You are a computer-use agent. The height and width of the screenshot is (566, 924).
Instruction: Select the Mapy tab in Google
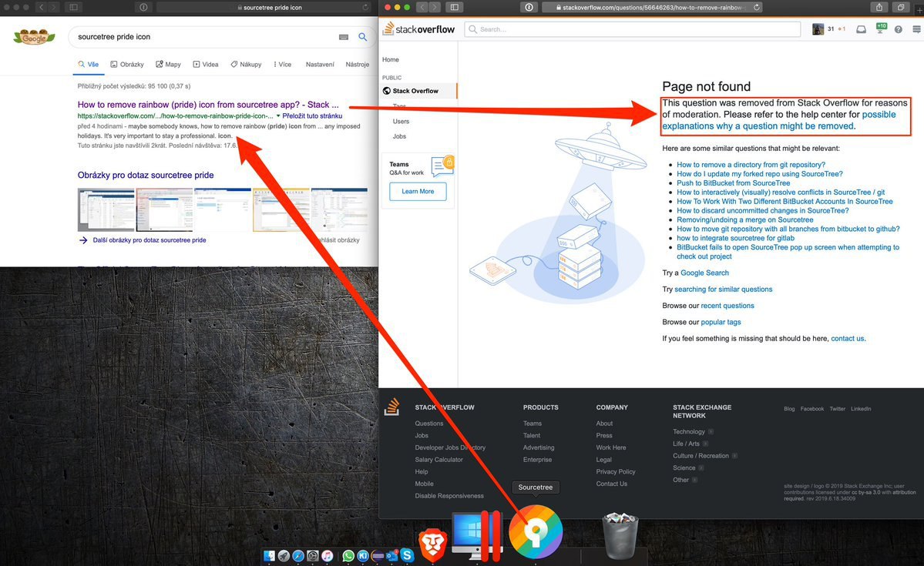click(169, 64)
